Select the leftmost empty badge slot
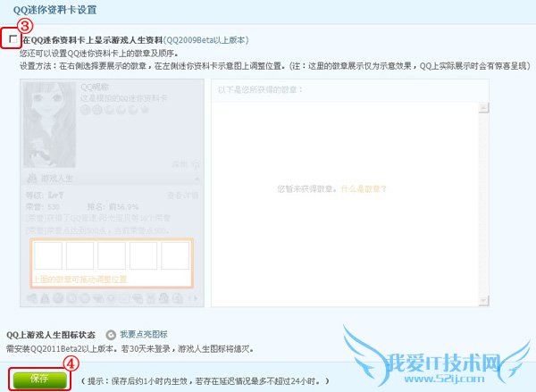 (48, 255)
